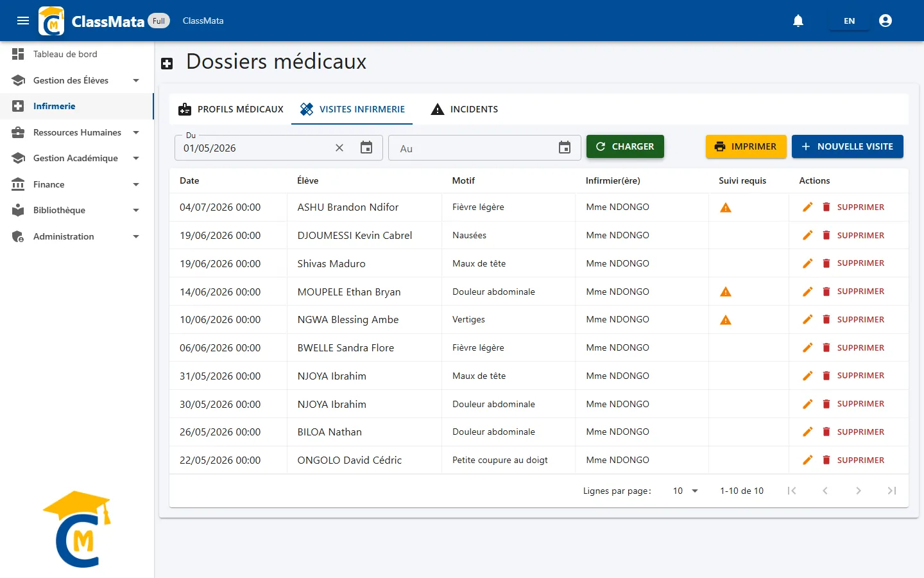Switch to the Incidents tab
The image size is (924, 578).
[465, 109]
